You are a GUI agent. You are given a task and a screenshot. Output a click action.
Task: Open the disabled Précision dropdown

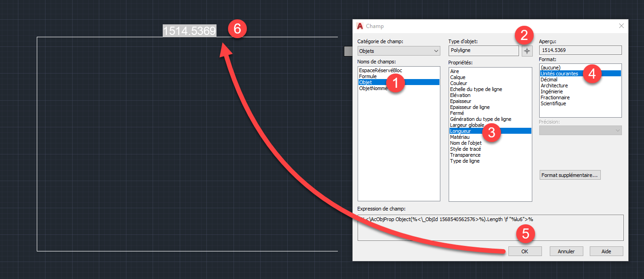tap(580, 130)
